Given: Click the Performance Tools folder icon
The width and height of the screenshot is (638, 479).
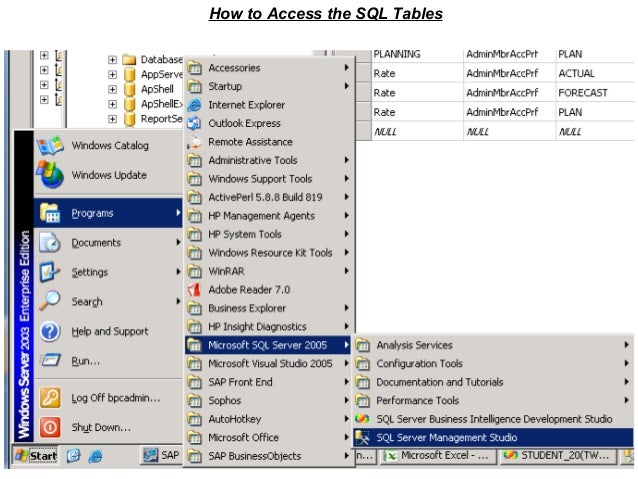Looking at the screenshot, I should (363, 400).
